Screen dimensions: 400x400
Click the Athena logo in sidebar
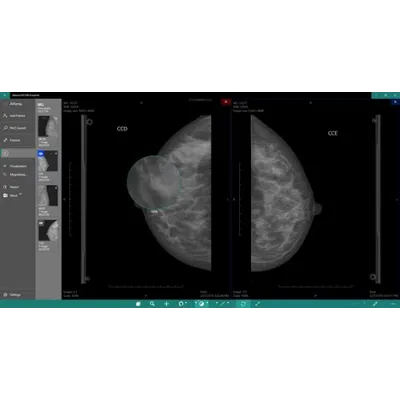coord(16,104)
